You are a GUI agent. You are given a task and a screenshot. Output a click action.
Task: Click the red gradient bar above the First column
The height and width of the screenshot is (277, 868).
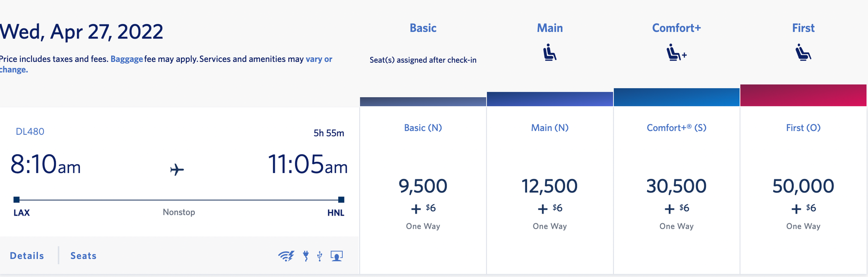(x=803, y=95)
